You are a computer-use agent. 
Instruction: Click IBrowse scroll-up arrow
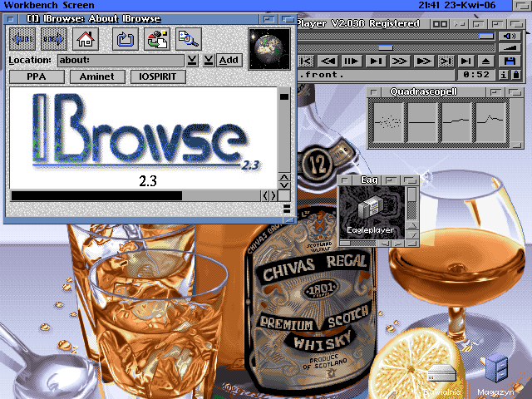pos(284,177)
